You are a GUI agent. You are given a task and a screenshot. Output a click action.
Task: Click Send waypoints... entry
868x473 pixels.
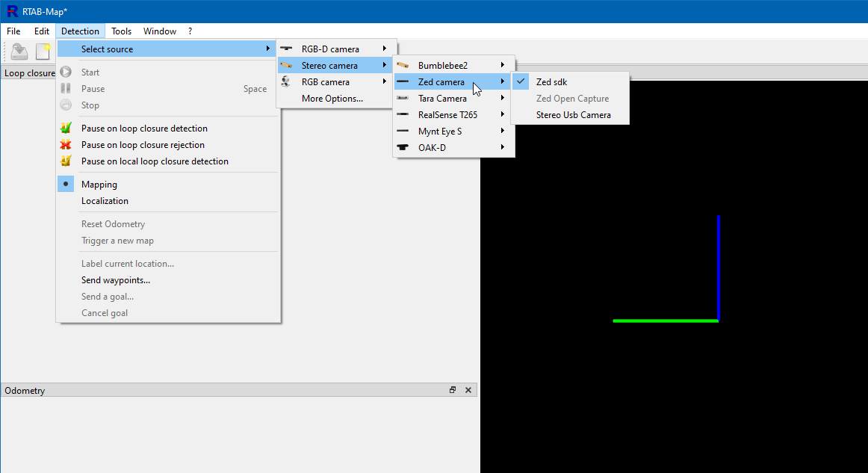coord(116,280)
